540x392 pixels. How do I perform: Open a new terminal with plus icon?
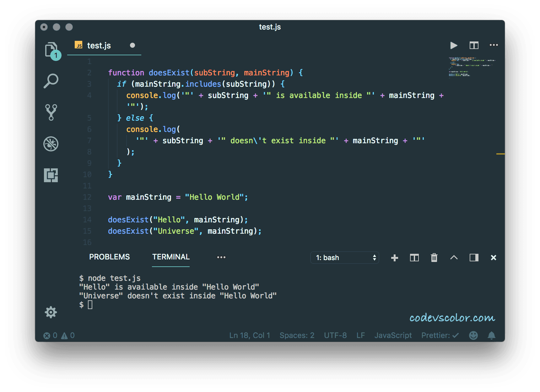pyautogui.click(x=394, y=258)
